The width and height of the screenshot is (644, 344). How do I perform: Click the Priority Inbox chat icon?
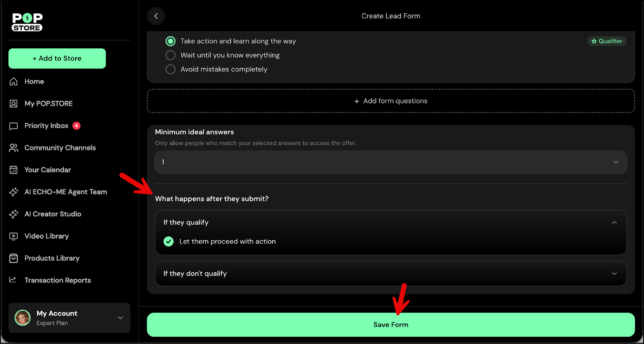14,126
